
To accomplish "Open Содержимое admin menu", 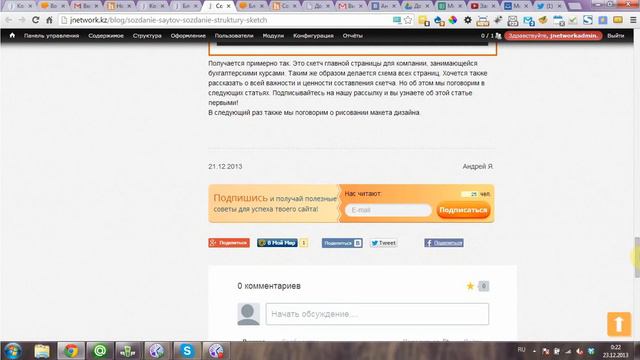I will click(x=106, y=36).
